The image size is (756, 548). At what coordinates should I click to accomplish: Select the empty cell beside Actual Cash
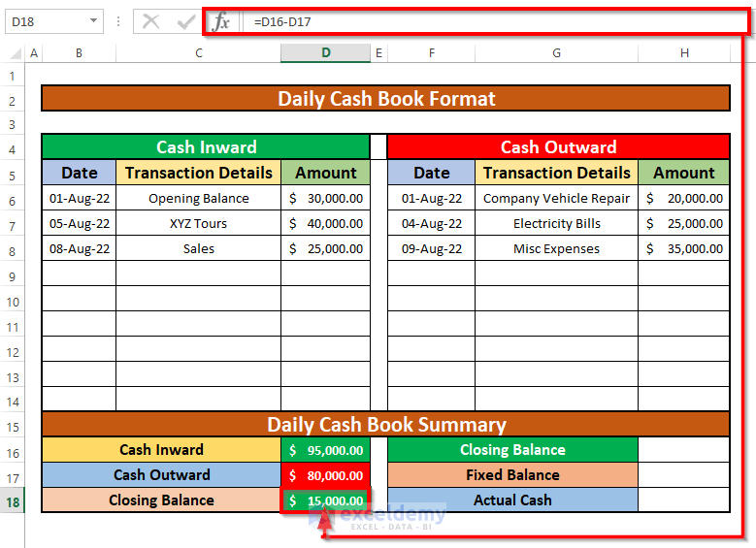tap(683, 500)
